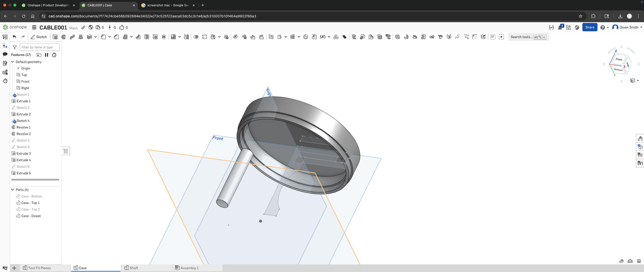Screen dimensions: 644x272
Task: Switch to screenshot mac Google Search tab
Action: 168,5
